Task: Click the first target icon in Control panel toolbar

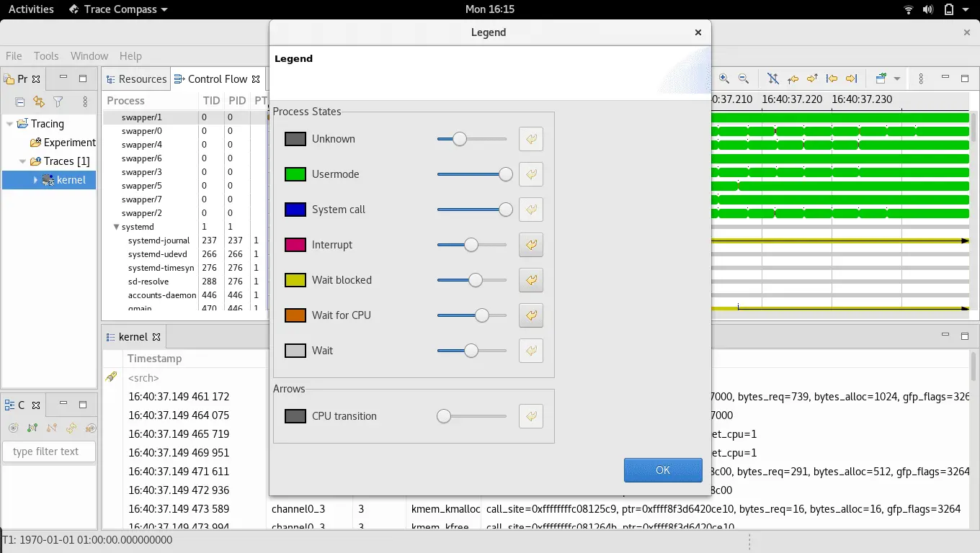Action: click(13, 428)
